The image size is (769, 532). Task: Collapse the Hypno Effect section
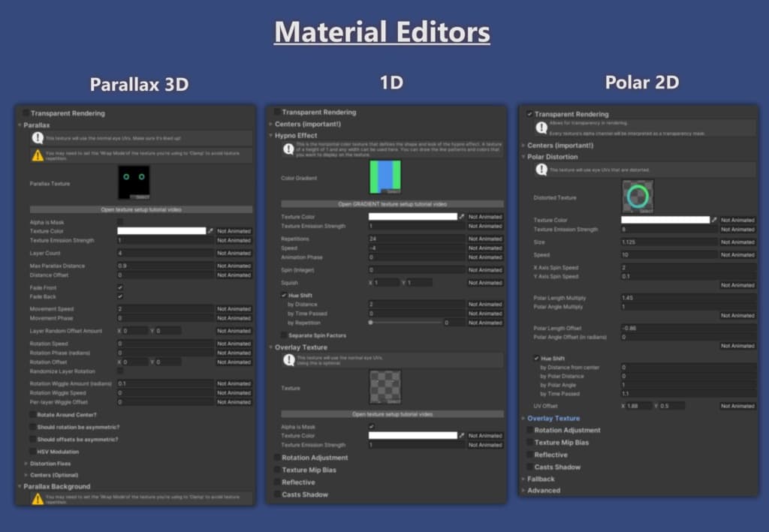(x=270, y=135)
